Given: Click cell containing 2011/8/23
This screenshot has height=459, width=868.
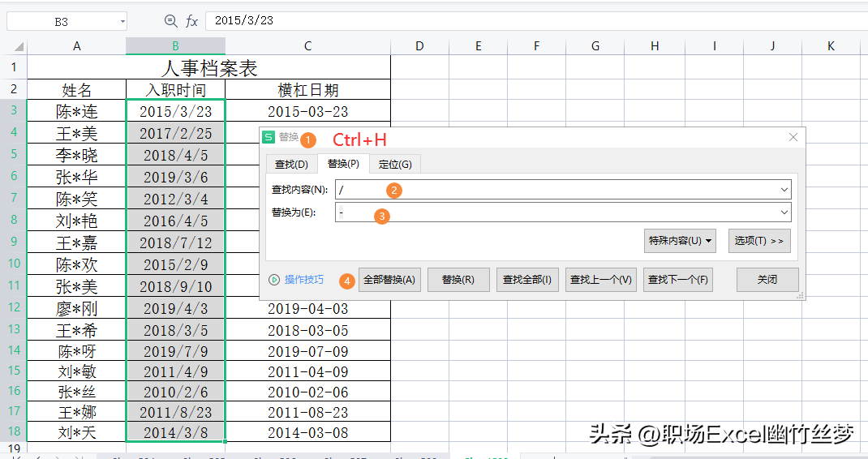Looking at the screenshot, I should coord(175,412).
